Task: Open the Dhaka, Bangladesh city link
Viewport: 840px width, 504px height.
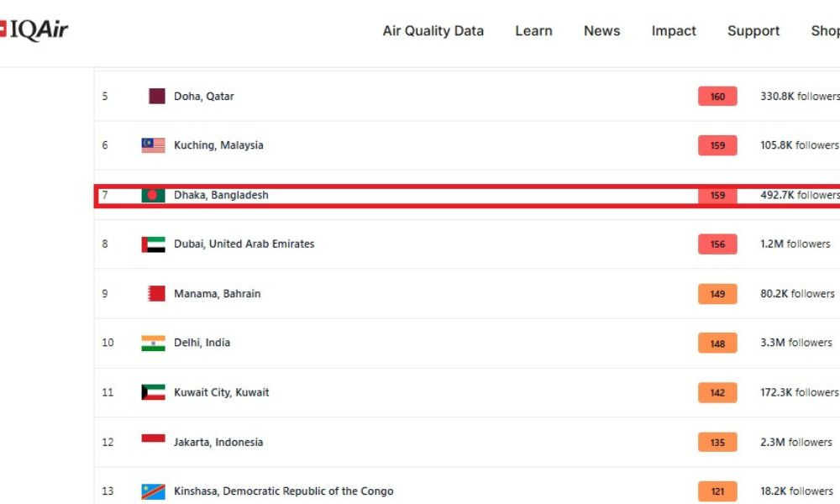Action: [x=221, y=196]
